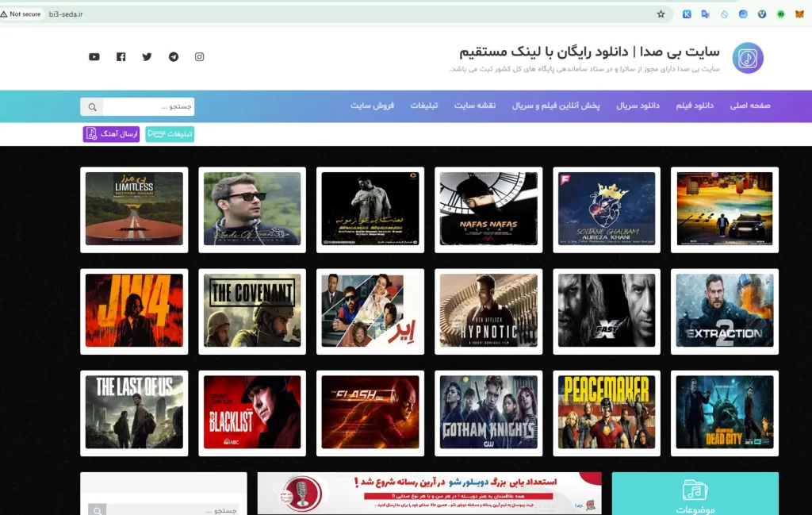Viewport: 812px width, 515px height.
Task: Click the navbar جستجو search field
Action: coord(148,107)
